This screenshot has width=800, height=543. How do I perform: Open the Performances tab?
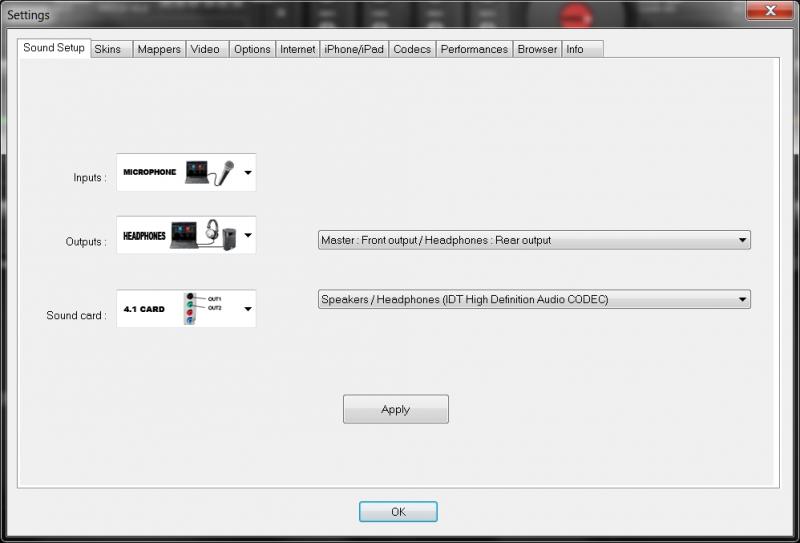[474, 50]
